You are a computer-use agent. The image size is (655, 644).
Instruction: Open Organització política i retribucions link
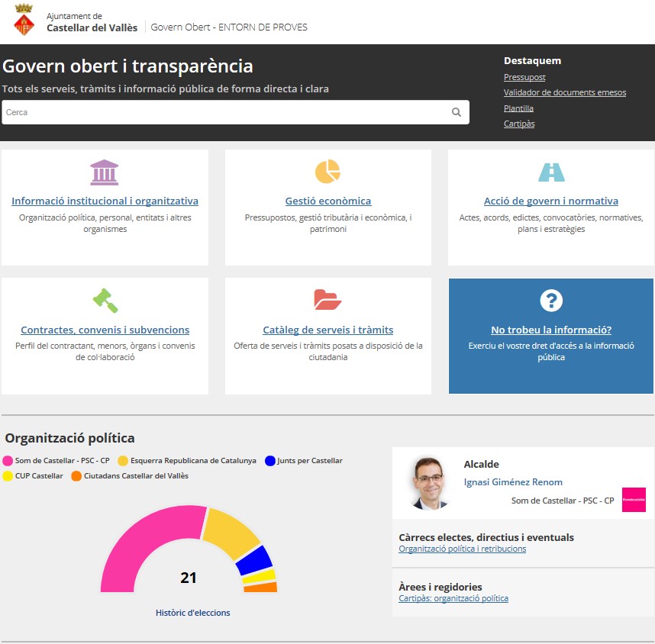click(x=462, y=549)
